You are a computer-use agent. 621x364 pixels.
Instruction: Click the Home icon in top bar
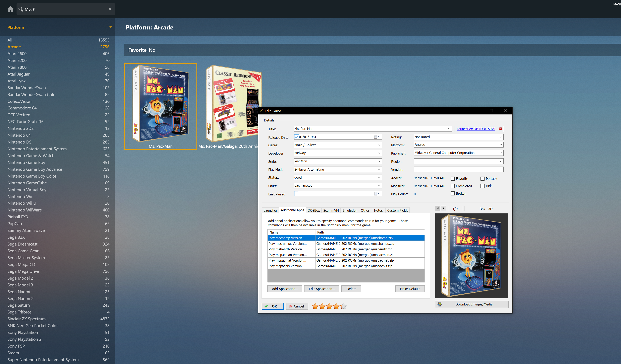pyautogui.click(x=10, y=9)
